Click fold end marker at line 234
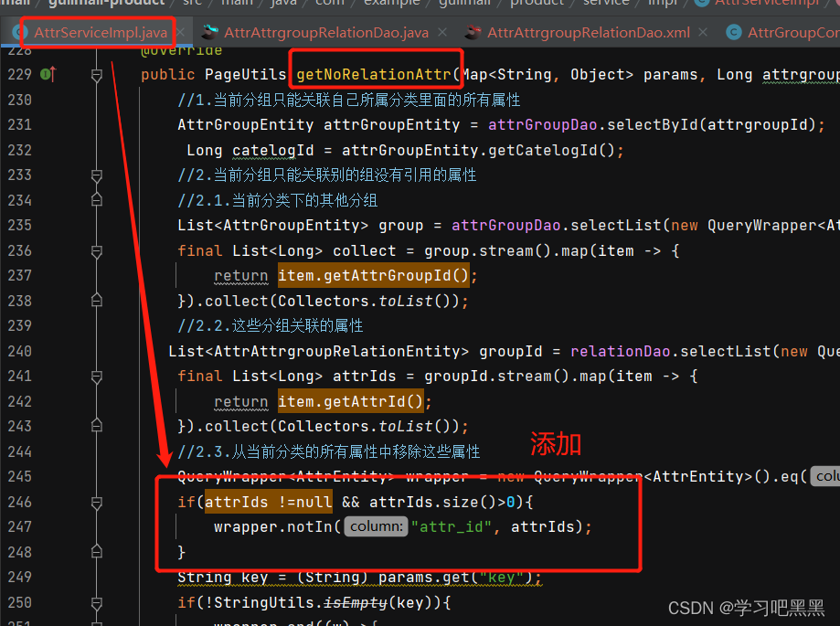Image resolution: width=840 pixels, height=626 pixels. [96, 200]
